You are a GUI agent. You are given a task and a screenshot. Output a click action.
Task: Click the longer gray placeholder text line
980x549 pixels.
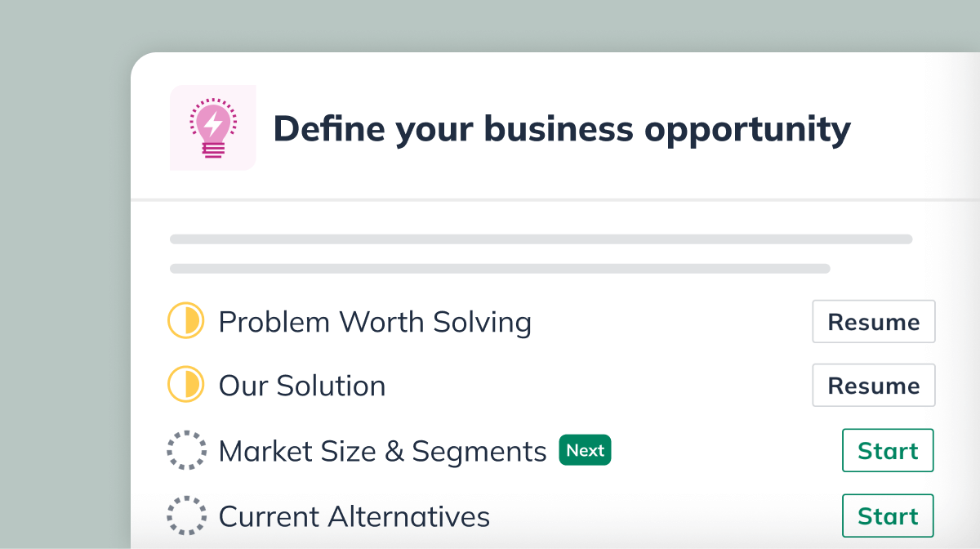pos(541,239)
